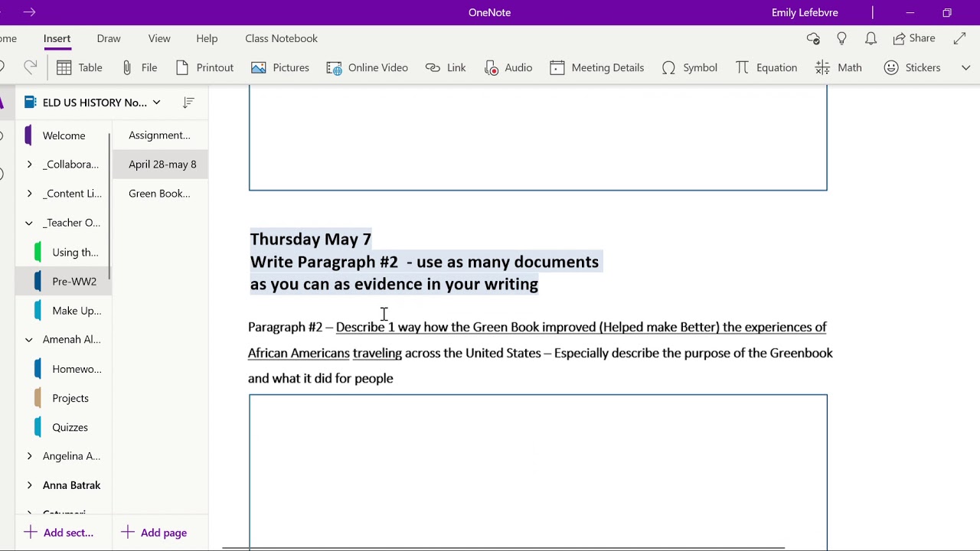The height and width of the screenshot is (551, 980).
Task: Click the lightbulb Tell Me icon
Action: click(x=842, y=38)
